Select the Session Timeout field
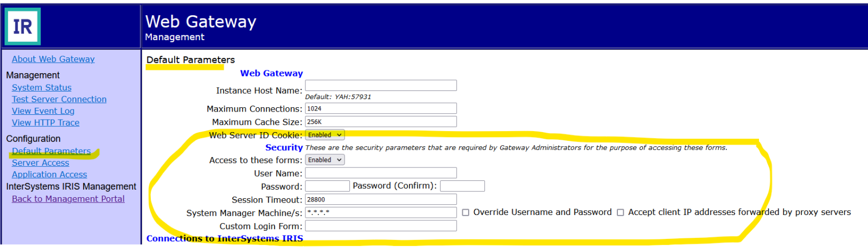The width and height of the screenshot is (868, 247). [381, 199]
